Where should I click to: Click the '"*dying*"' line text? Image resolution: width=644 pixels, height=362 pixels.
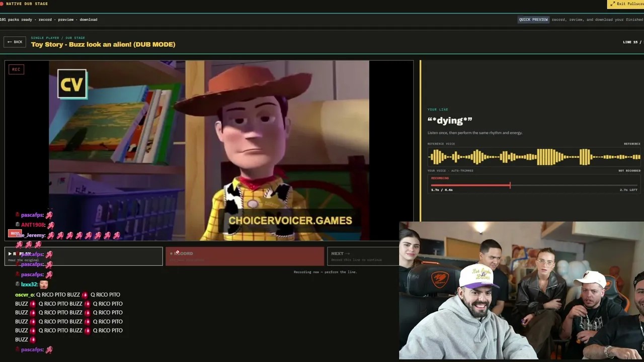(450, 120)
